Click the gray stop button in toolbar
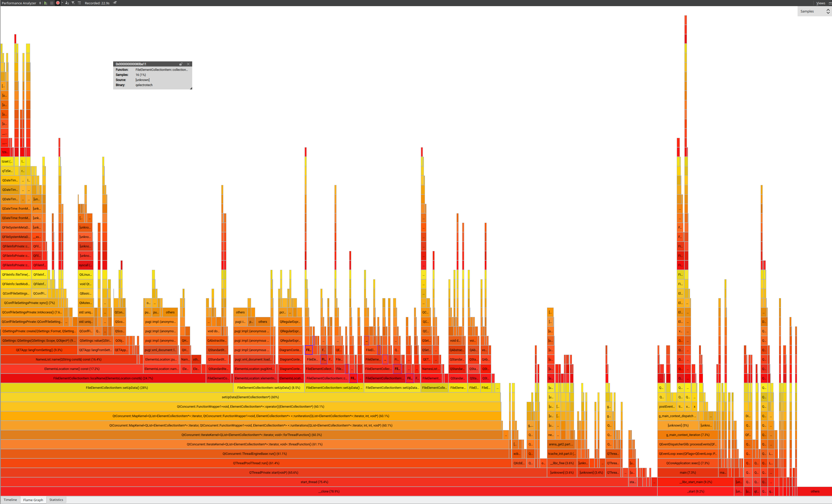 52,3
